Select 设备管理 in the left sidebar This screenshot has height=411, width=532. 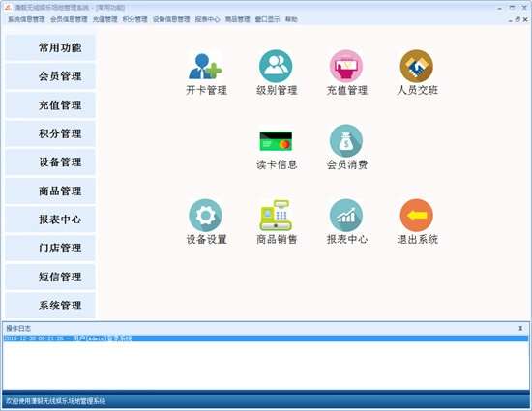coord(50,162)
